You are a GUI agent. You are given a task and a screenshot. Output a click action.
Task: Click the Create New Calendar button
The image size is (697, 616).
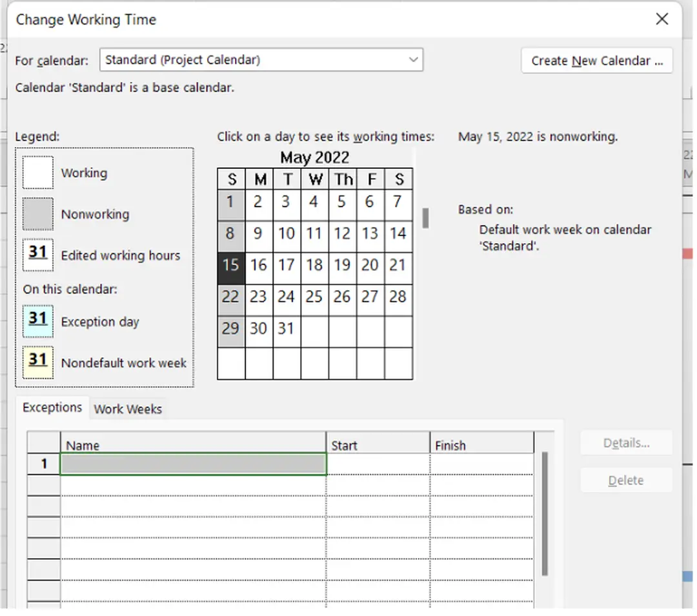click(596, 60)
